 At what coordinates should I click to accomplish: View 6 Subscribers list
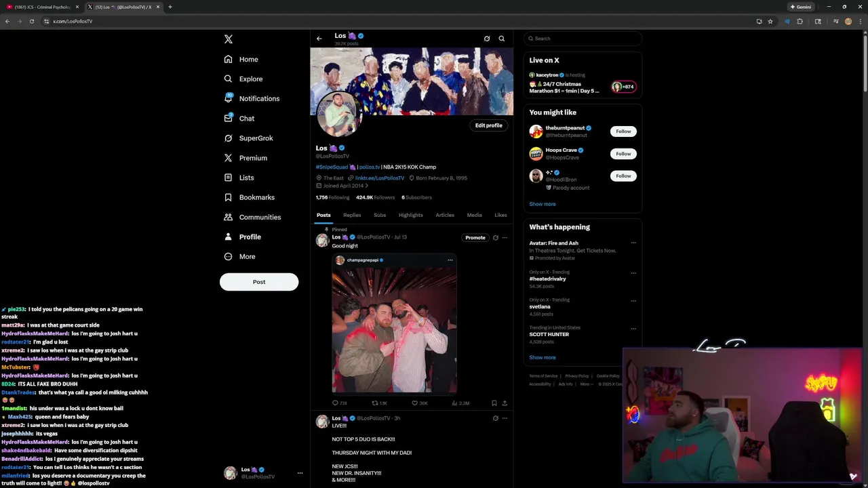(x=416, y=197)
